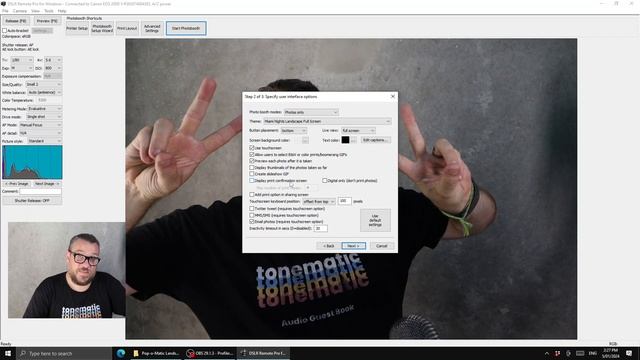
Task: Toggle the Use touchscreen checkbox
Action: [x=252, y=148]
